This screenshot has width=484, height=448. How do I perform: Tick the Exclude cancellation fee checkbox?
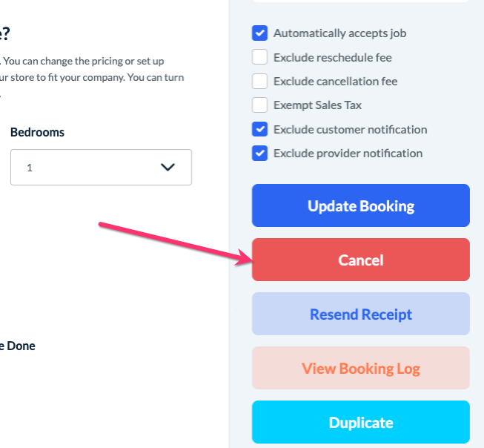(259, 82)
